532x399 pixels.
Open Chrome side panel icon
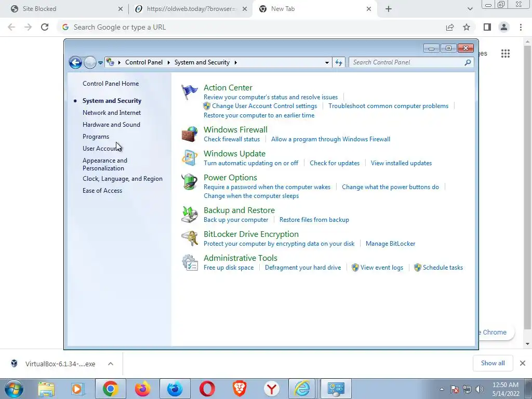487,27
